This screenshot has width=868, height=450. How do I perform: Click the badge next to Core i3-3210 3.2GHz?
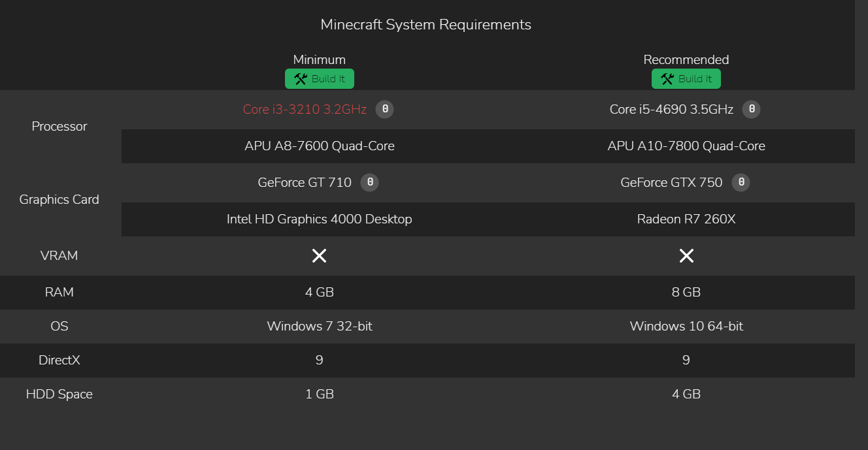pos(385,109)
